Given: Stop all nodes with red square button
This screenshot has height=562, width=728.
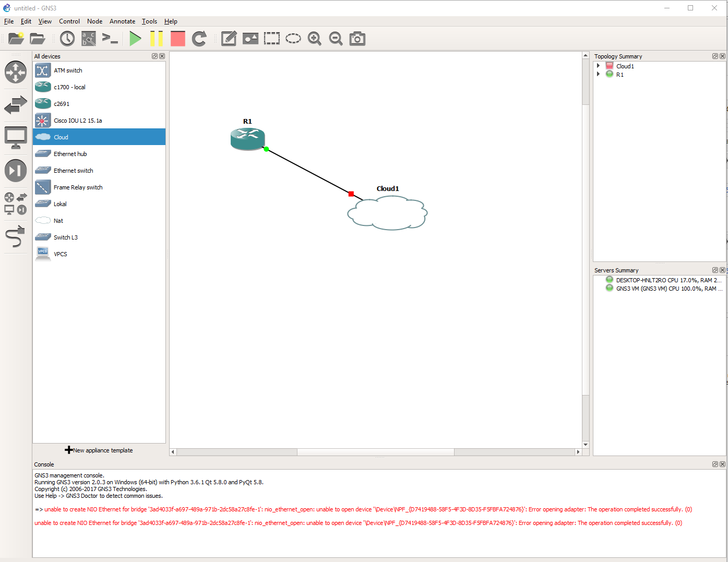Looking at the screenshot, I should [x=178, y=39].
